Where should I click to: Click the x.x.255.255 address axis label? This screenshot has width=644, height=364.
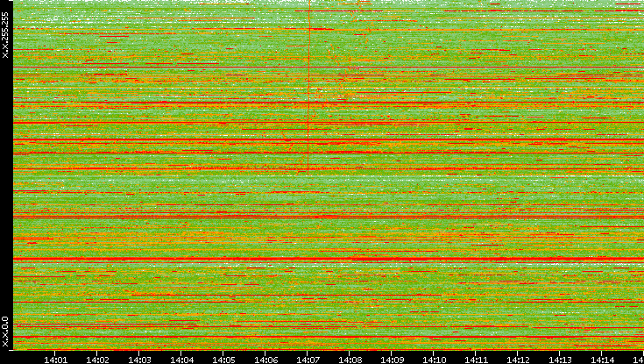pyautogui.click(x=5, y=35)
